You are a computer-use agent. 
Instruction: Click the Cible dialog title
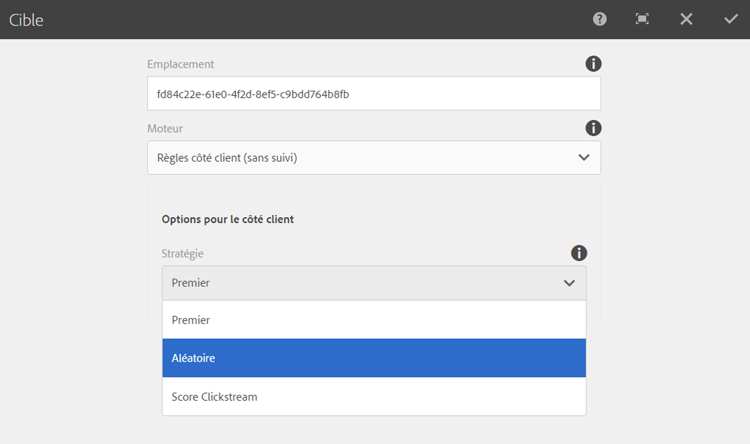26,19
